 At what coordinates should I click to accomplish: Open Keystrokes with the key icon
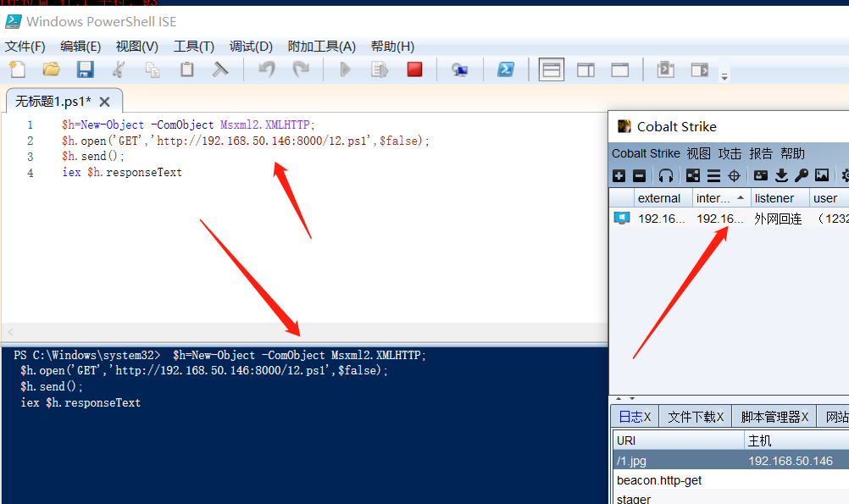coord(802,175)
